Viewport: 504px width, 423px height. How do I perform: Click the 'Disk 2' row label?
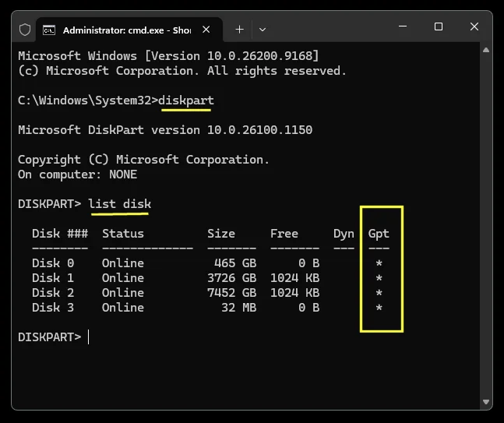[53, 293]
